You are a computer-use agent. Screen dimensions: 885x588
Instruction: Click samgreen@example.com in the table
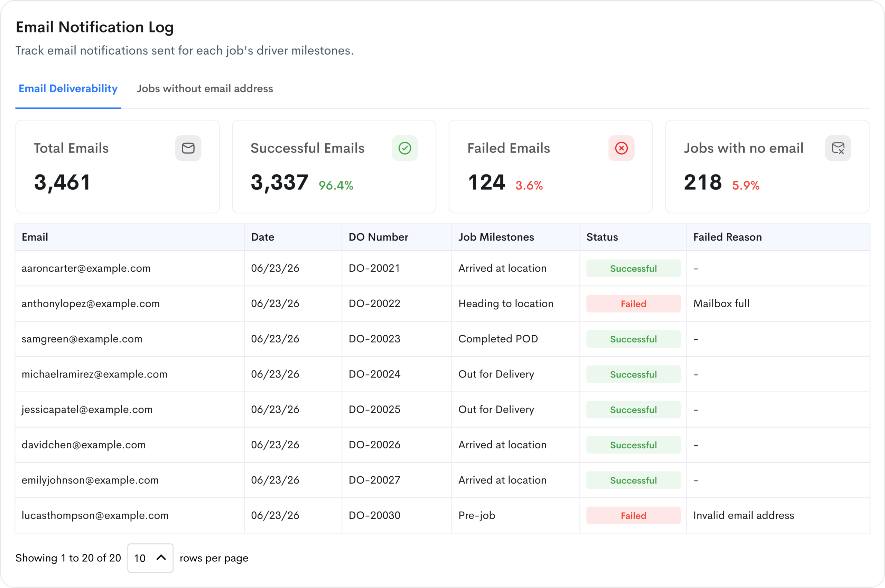point(82,339)
